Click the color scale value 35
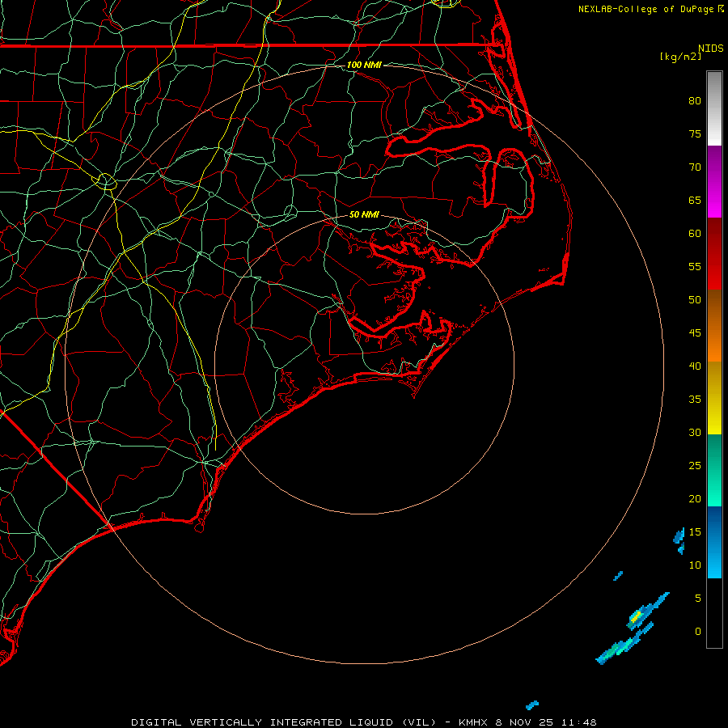Image resolution: width=728 pixels, height=728 pixels. click(x=695, y=400)
